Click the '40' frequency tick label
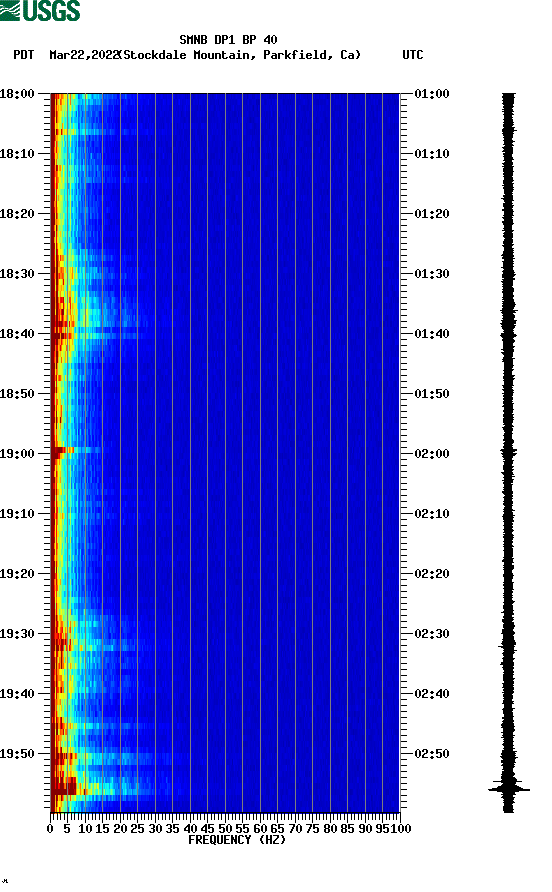This screenshot has height=892, width=552. [190, 829]
